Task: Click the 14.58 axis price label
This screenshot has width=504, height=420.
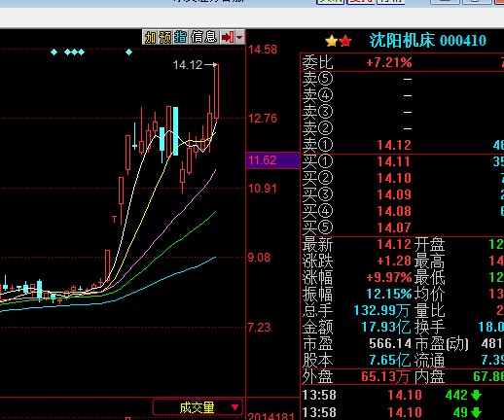Action: (263, 50)
